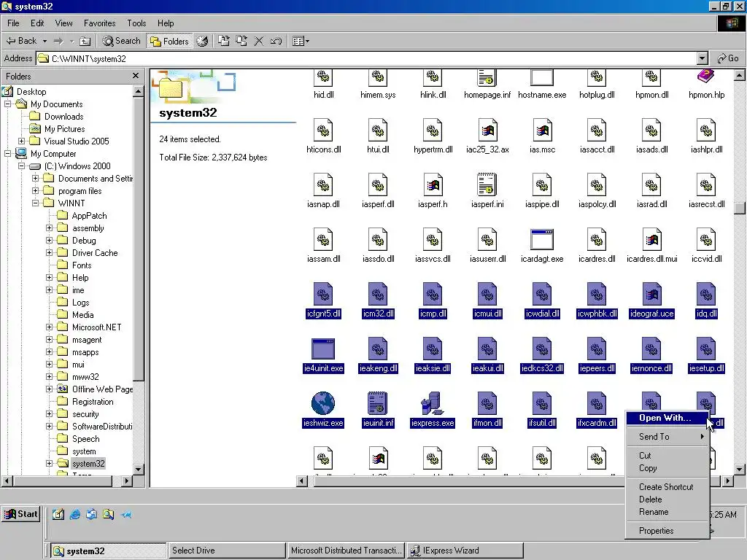Open Outlook Express quick launch icon
The image size is (747, 560).
pos(91,514)
